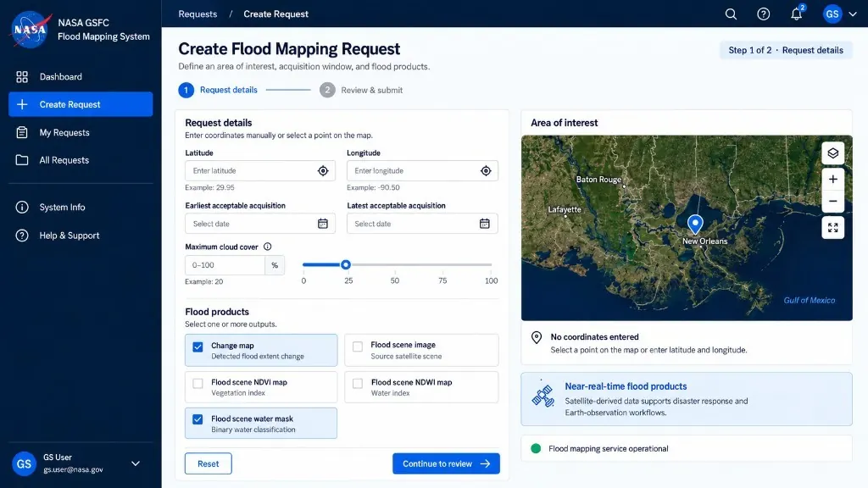This screenshot has width=868, height=488.
Task: Click Lafayette label on map
Action: pos(565,209)
